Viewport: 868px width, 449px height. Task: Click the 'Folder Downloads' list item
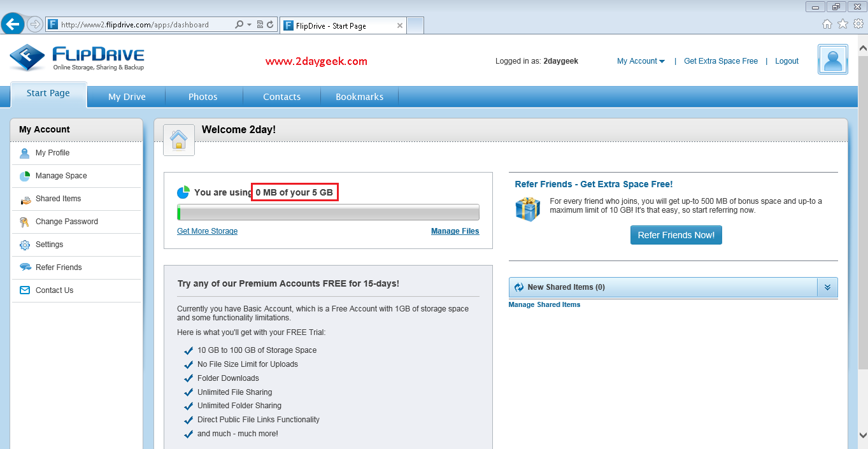point(228,378)
